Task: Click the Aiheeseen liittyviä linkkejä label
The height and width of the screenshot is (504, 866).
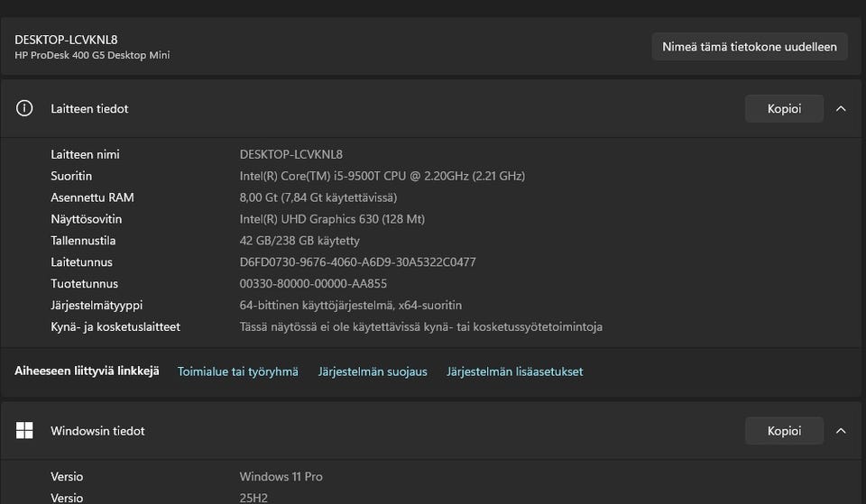Action: click(x=87, y=371)
